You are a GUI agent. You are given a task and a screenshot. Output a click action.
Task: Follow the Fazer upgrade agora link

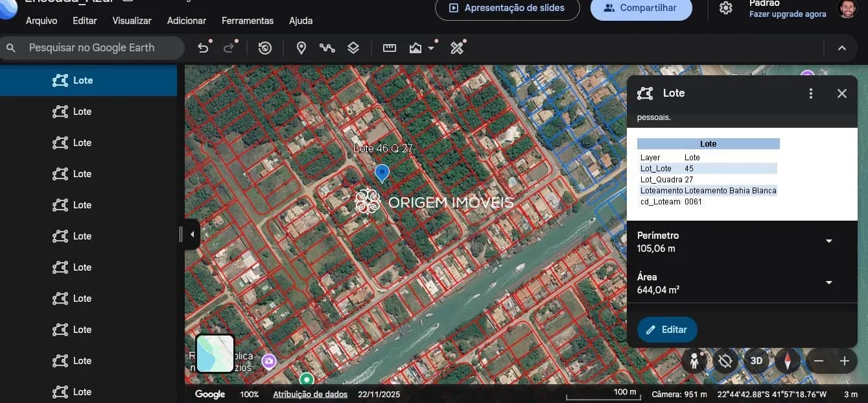[788, 14]
